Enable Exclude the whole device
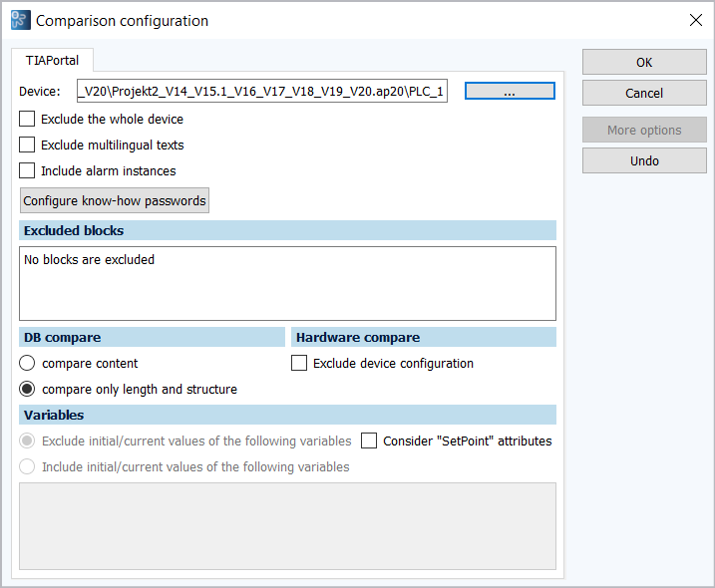Screen dimensions: 715x588 (27, 119)
